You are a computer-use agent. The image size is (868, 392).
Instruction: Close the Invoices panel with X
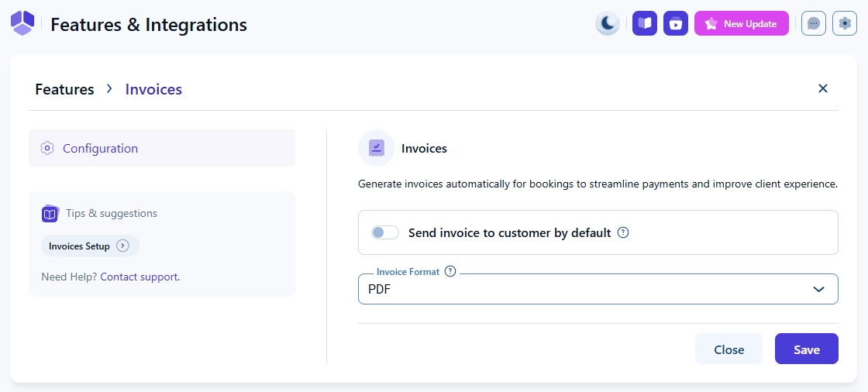(x=823, y=88)
